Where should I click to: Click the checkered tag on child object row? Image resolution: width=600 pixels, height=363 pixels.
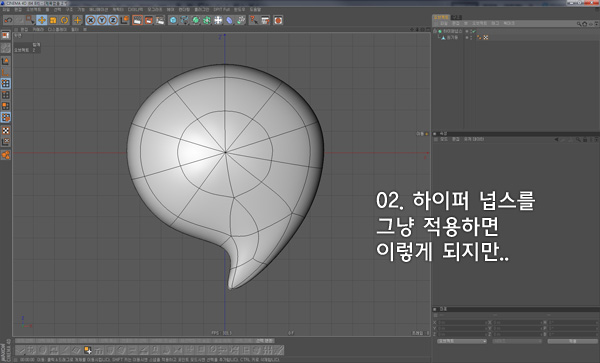pyautogui.click(x=486, y=37)
